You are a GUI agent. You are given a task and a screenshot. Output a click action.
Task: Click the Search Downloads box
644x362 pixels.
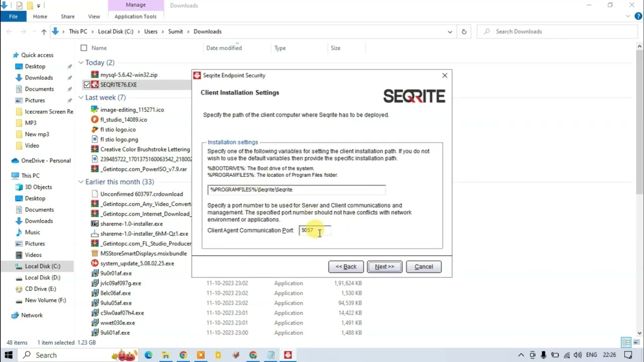tap(557, 32)
